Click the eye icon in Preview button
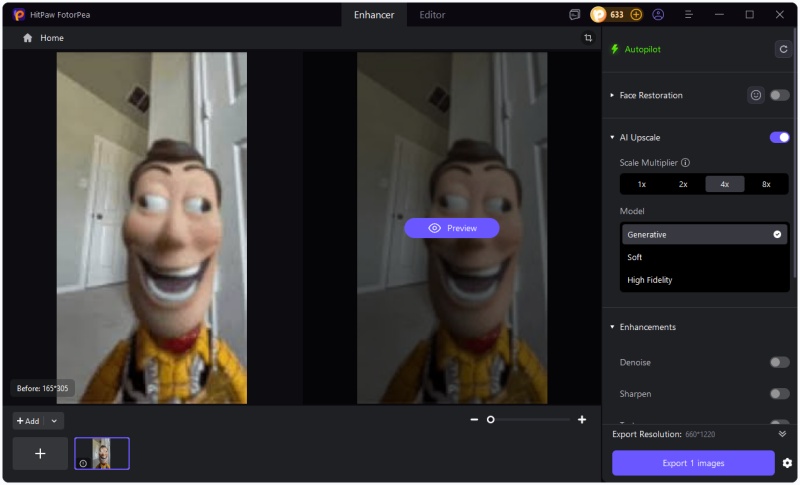800x485 pixels. [434, 228]
